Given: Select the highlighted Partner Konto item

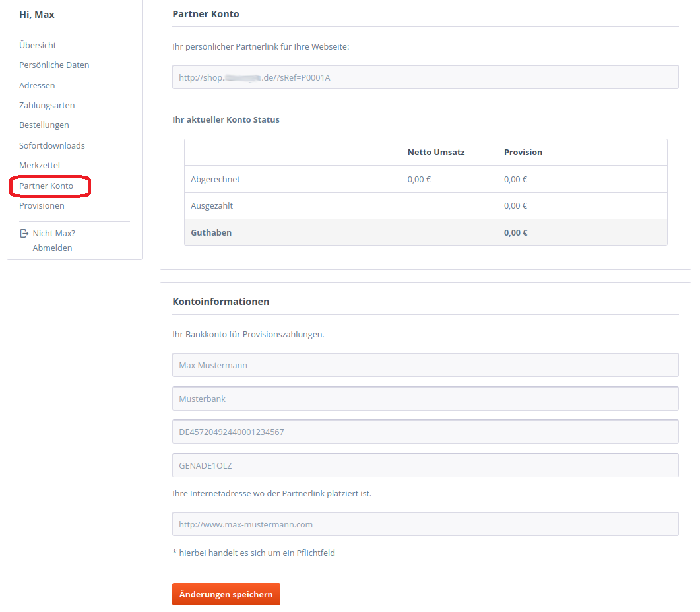Looking at the screenshot, I should (46, 186).
